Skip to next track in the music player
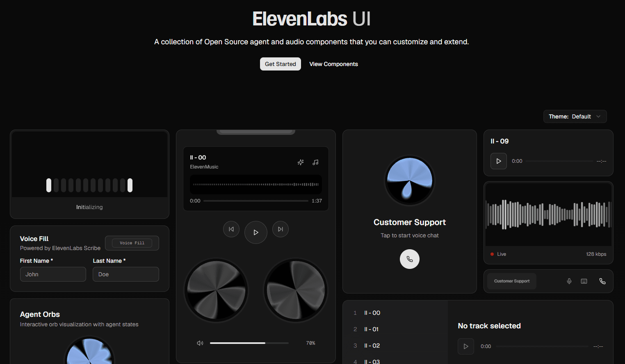 281,229
